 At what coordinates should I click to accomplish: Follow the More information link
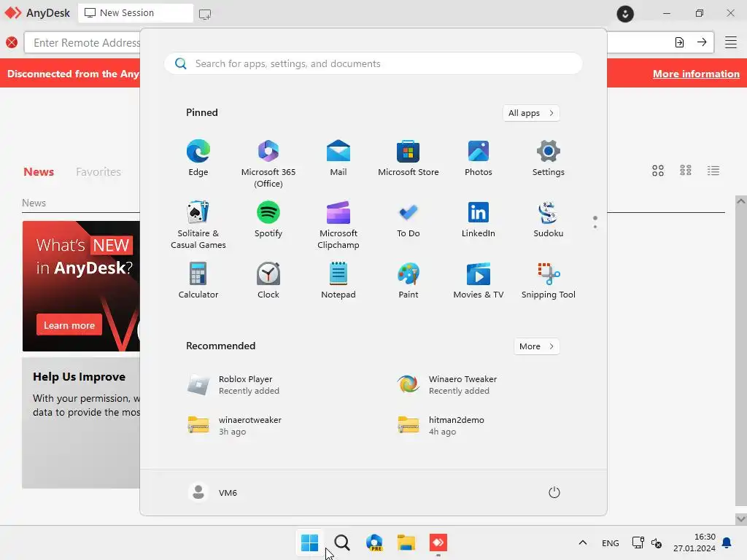click(696, 74)
